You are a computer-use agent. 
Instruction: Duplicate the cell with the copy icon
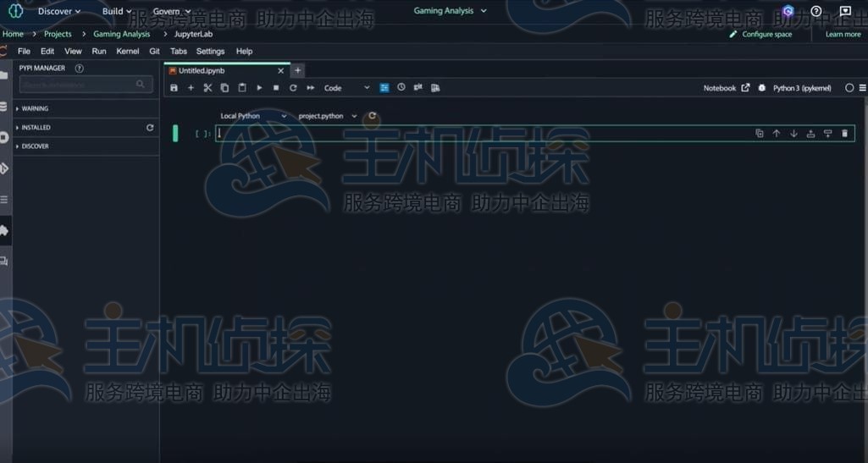(760, 133)
